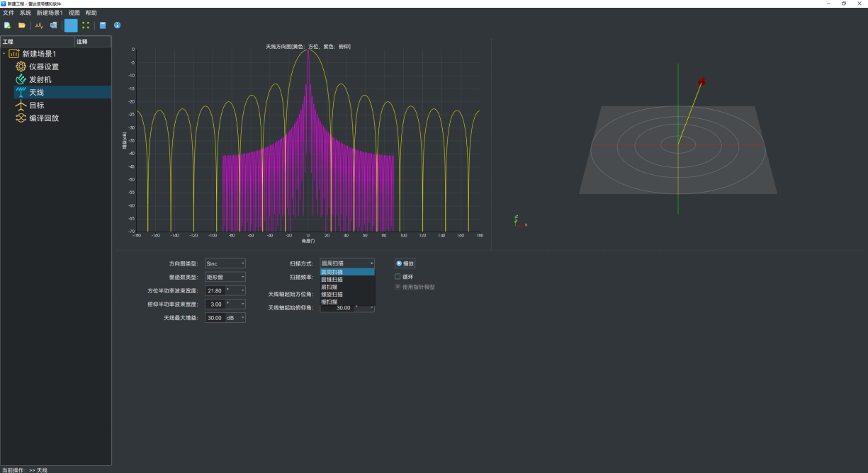Open the 天线最大增益 dB unit dropdown
This screenshot has width=868, height=473.
pos(235,318)
